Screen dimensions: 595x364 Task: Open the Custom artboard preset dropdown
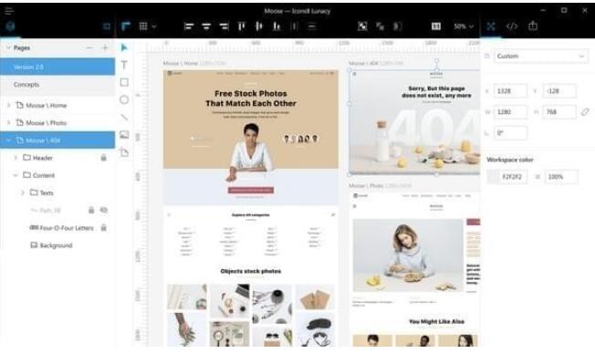541,57
